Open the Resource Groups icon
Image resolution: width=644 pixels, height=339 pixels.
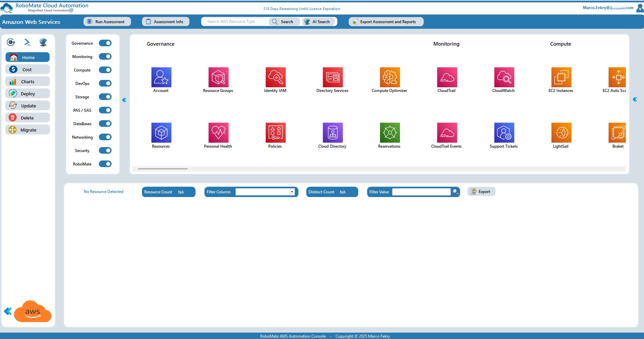click(x=218, y=77)
